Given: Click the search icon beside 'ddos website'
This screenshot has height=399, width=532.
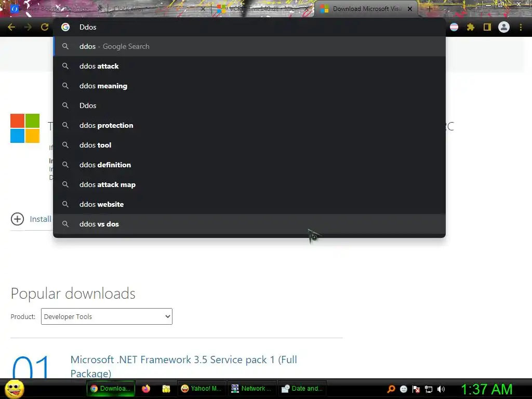Looking at the screenshot, I should [x=65, y=204].
